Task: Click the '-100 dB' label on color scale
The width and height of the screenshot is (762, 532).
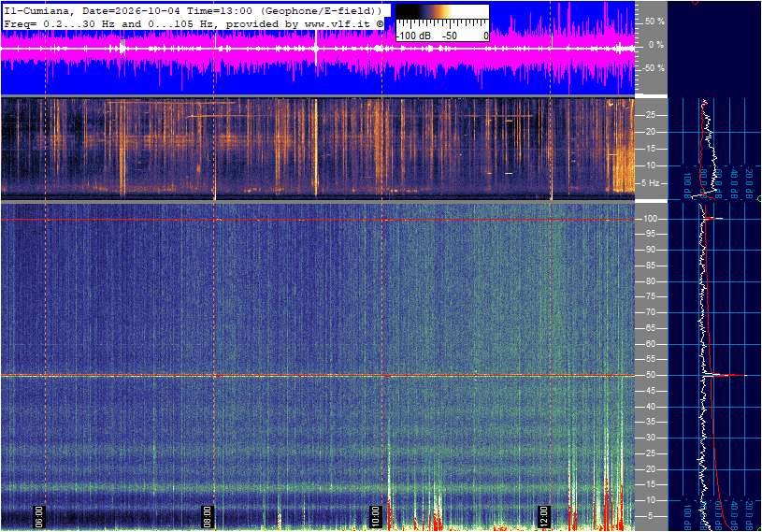Action: pyautogui.click(x=413, y=36)
